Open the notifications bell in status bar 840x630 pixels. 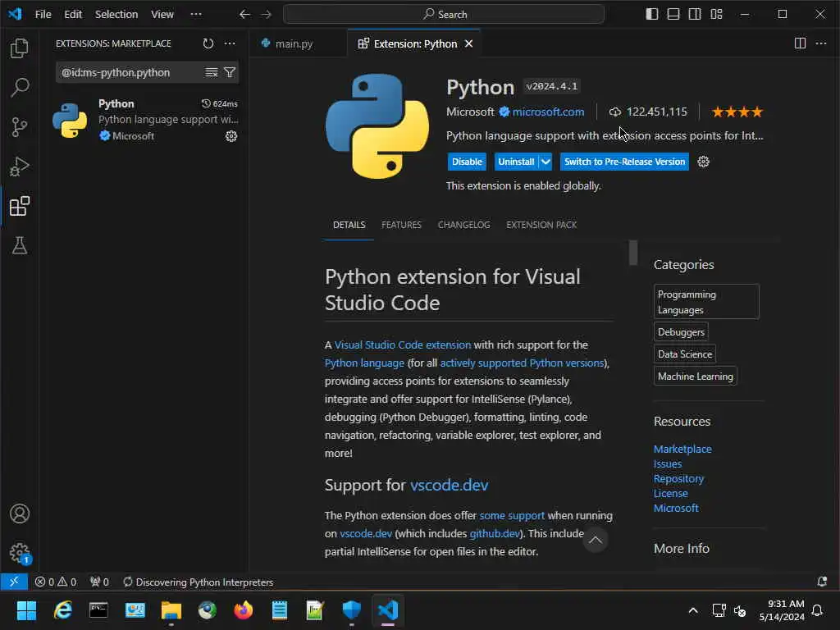(x=822, y=582)
